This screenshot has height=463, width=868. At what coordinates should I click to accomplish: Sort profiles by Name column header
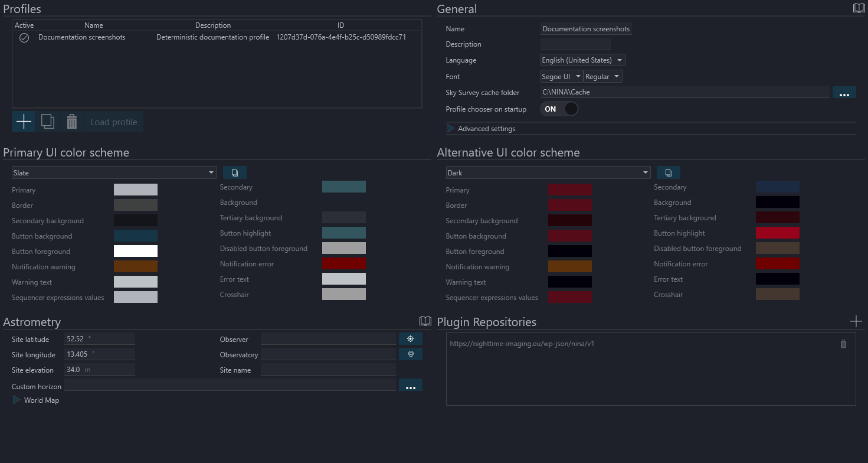click(94, 25)
